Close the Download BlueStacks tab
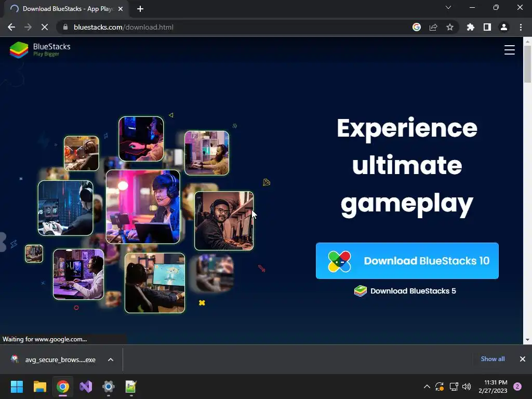The image size is (532, 399). tap(121, 9)
